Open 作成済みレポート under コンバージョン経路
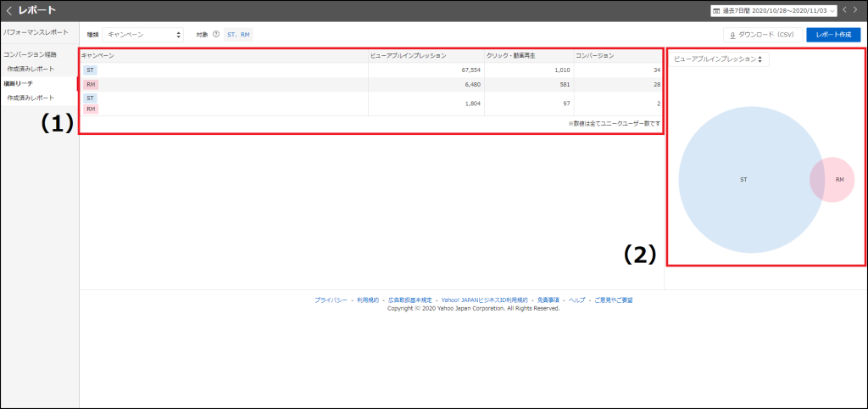The width and height of the screenshot is (868, 409). (31, 69)
